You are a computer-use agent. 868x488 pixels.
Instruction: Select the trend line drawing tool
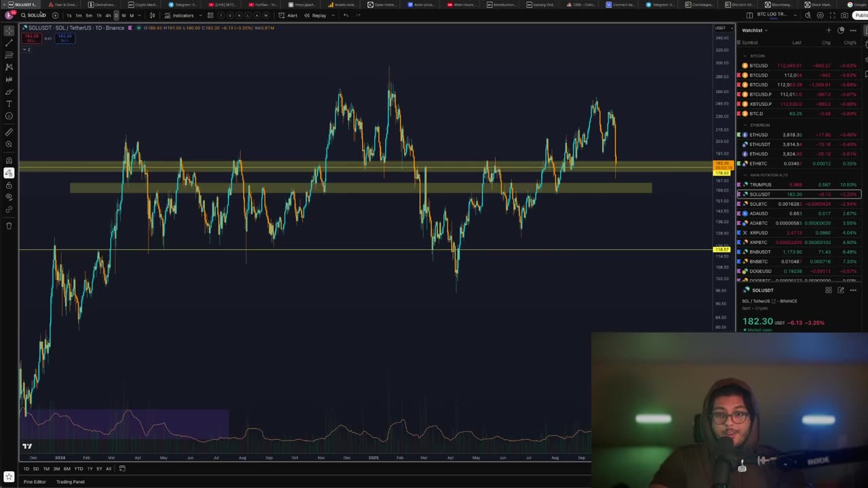click(x=9, y=43)
